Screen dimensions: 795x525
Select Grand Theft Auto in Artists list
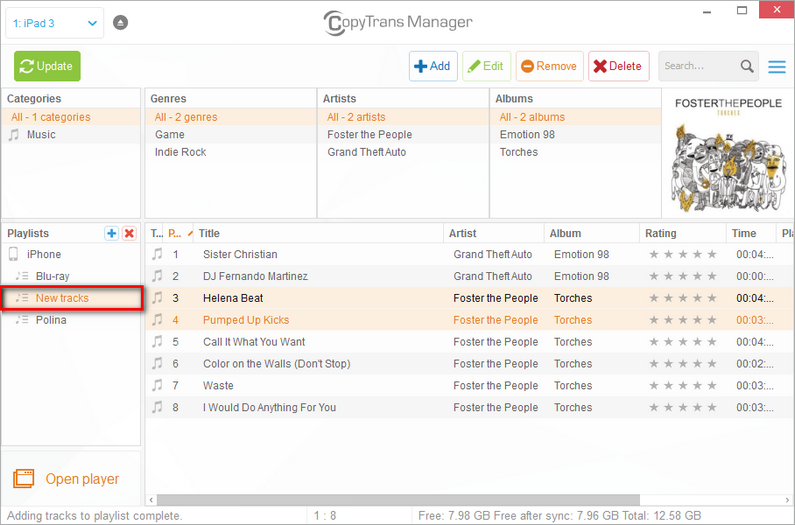point(403,152)
